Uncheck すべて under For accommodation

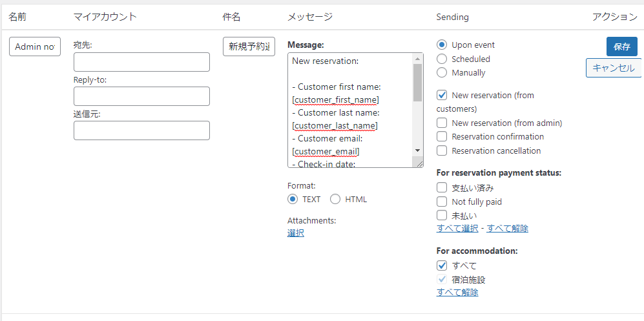[x=442, y=265]
